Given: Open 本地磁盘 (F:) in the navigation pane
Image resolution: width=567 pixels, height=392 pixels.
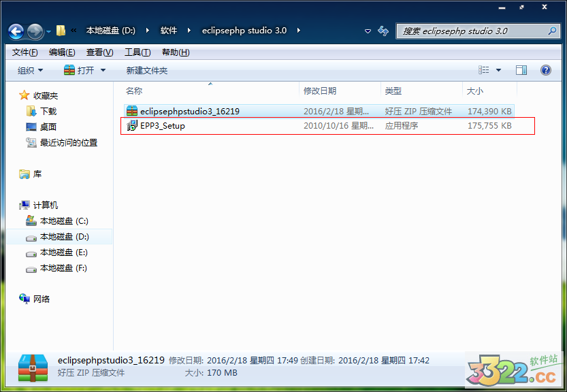Looking at the screenshot, I should pos(64,268).
